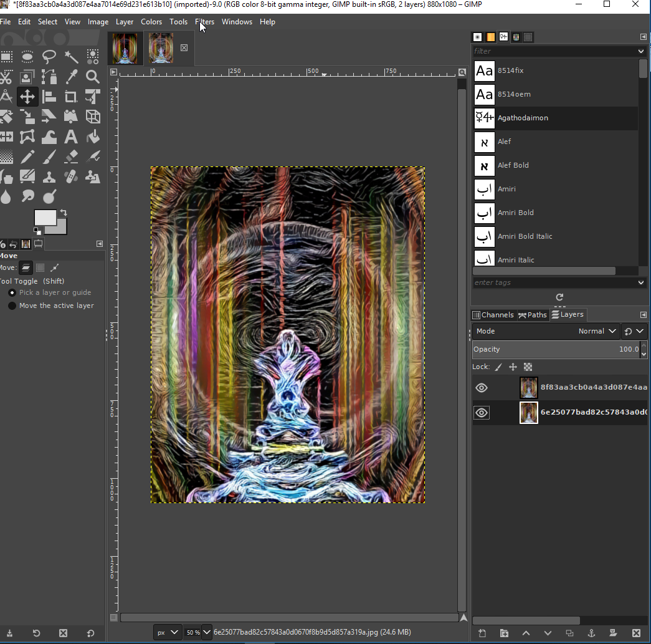651x644 pixels.
Task: Select the Amiri Bold font entry
Action: pyautogui.click(x=515, y=213)
